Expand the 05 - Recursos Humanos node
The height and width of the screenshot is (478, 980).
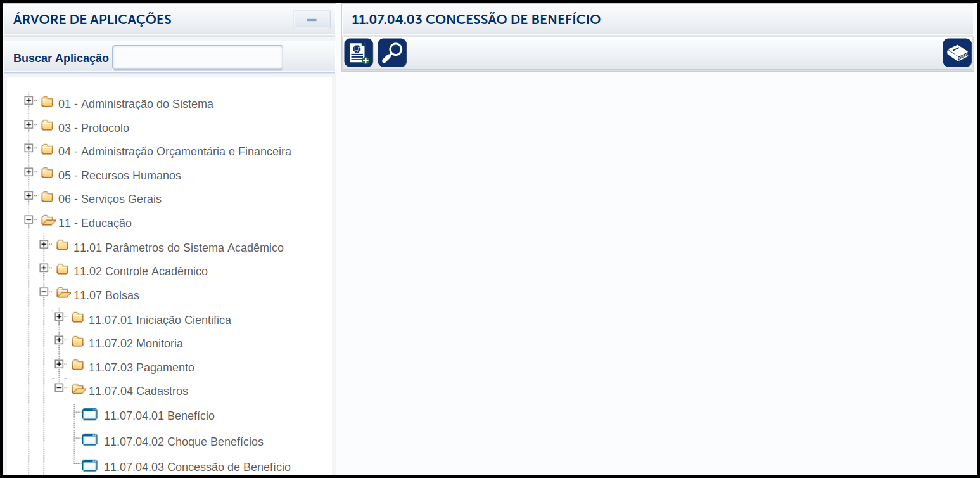click(29, 172)
